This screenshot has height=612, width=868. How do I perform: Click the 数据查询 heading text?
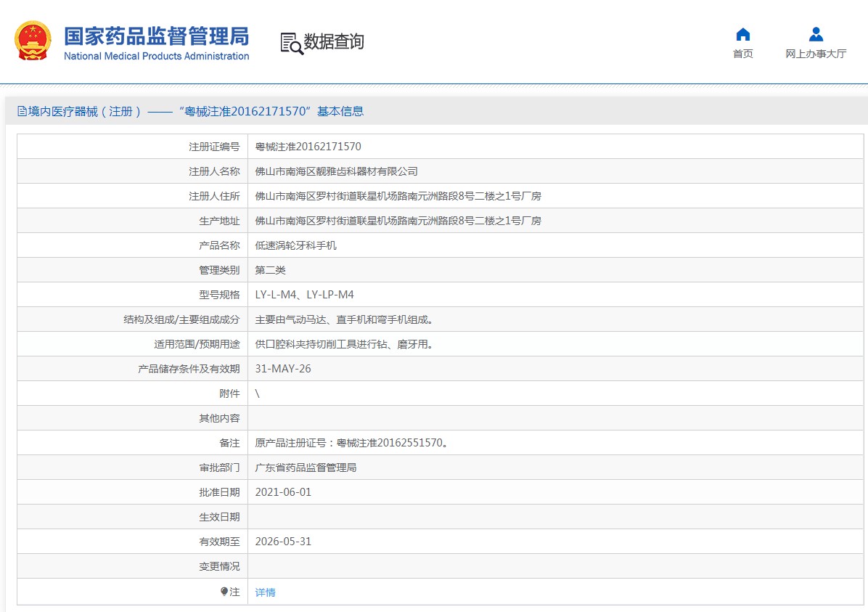334,41
